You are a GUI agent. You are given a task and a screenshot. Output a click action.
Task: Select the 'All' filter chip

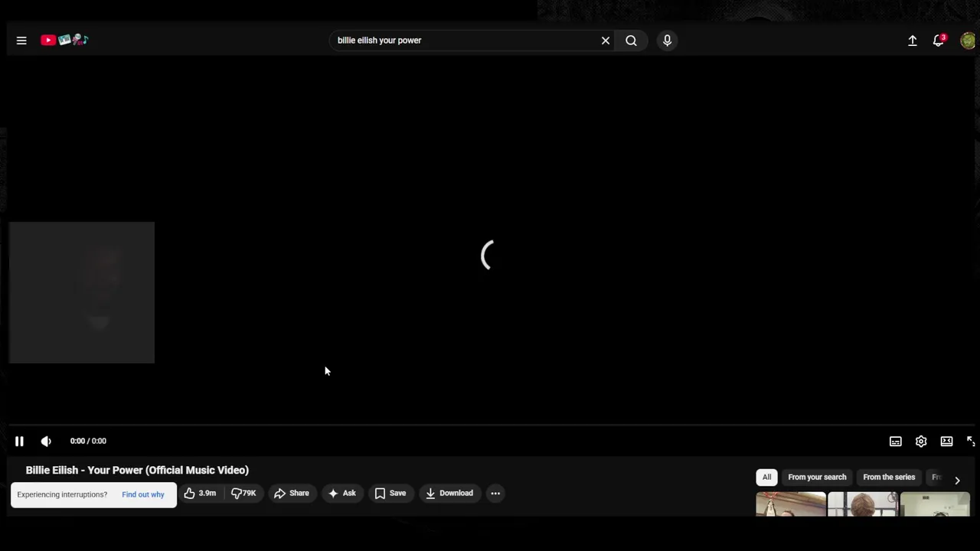pos(766,477)
